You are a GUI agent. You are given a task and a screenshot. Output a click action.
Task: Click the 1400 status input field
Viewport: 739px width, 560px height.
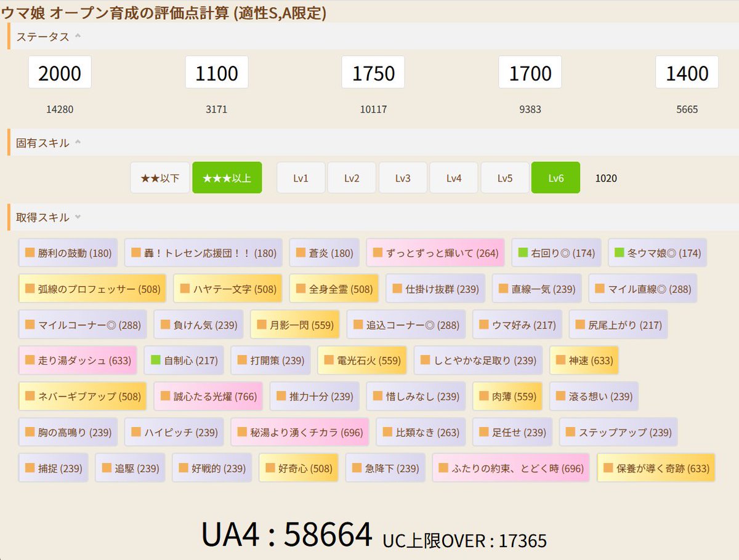(x=687, y=72)
